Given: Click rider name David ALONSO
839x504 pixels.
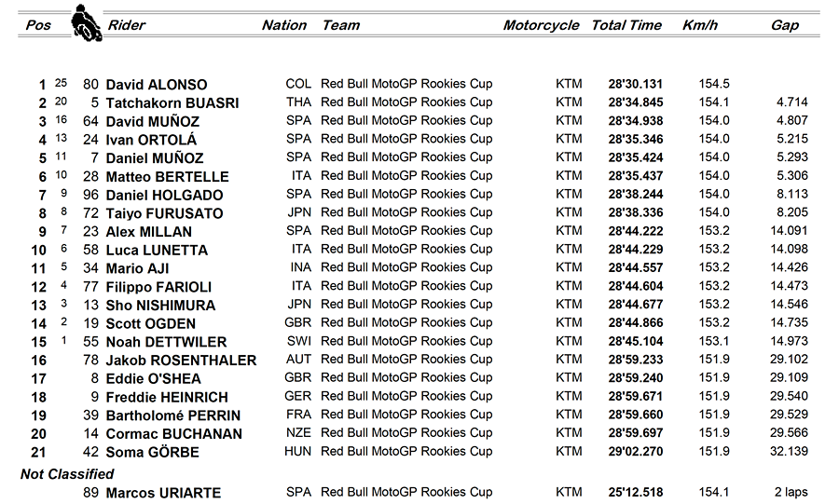Looking at the screenshot, I should pos(157,85).
